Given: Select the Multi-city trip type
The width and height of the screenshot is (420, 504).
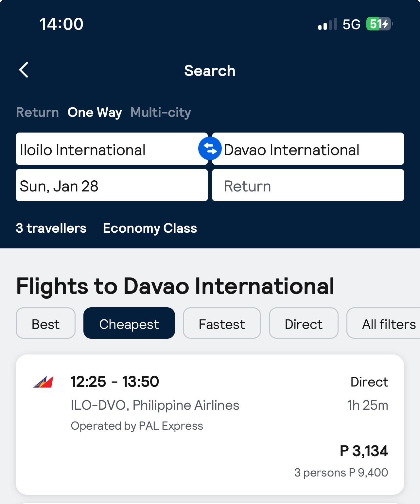Looking at the screenshot, I should click(161, 112).
